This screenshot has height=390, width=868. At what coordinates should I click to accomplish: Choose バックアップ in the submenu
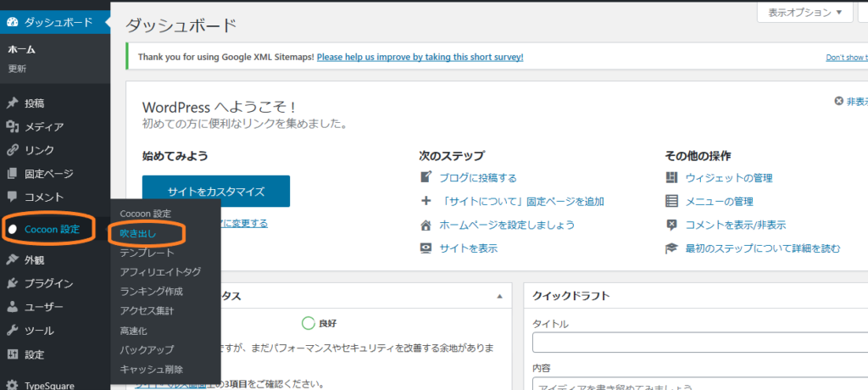tap(147, 350)
